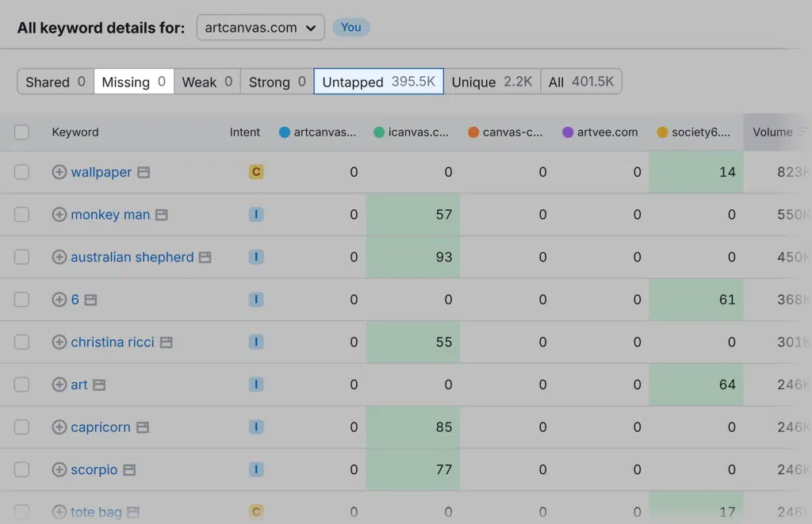Click SERP icon beside christina ricci
812x524 pixels.
(x=166, y=342)
